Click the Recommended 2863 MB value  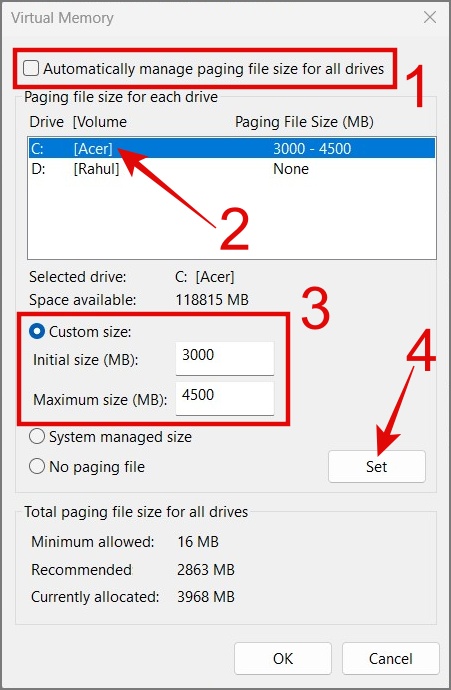coord(205,569)
